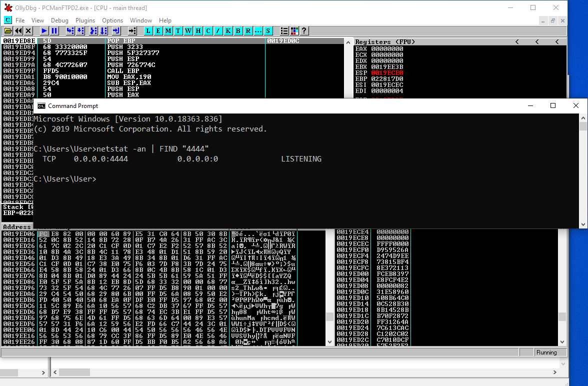Screen dimensions: 588x386
Task: Click second left arrow in Registers header
Action: [537, 41]
